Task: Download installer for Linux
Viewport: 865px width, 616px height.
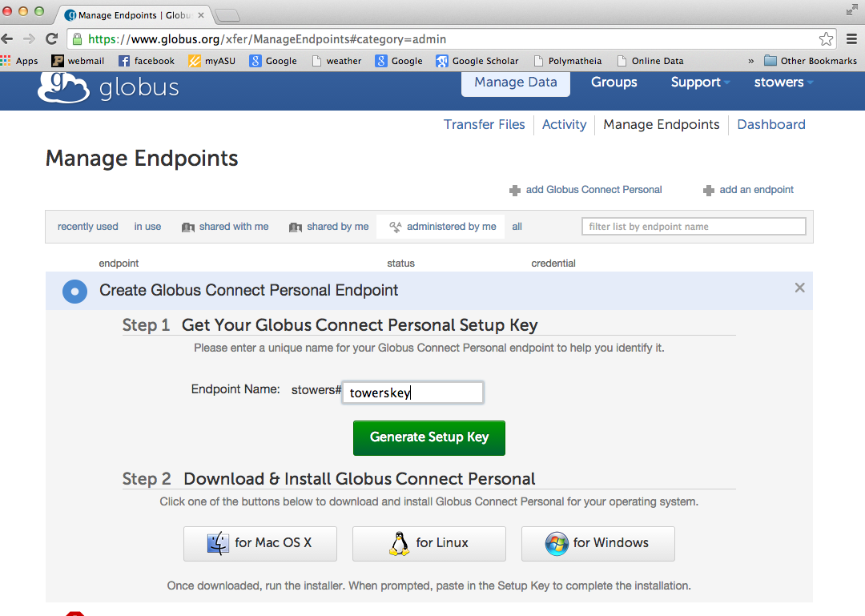Action: (x=429, y=543)
